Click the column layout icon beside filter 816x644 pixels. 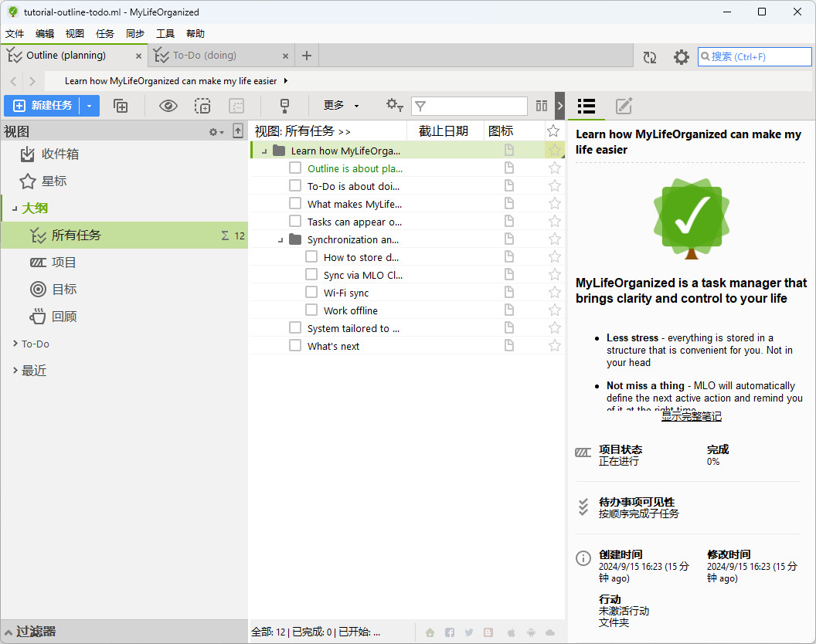click(541, 106)
